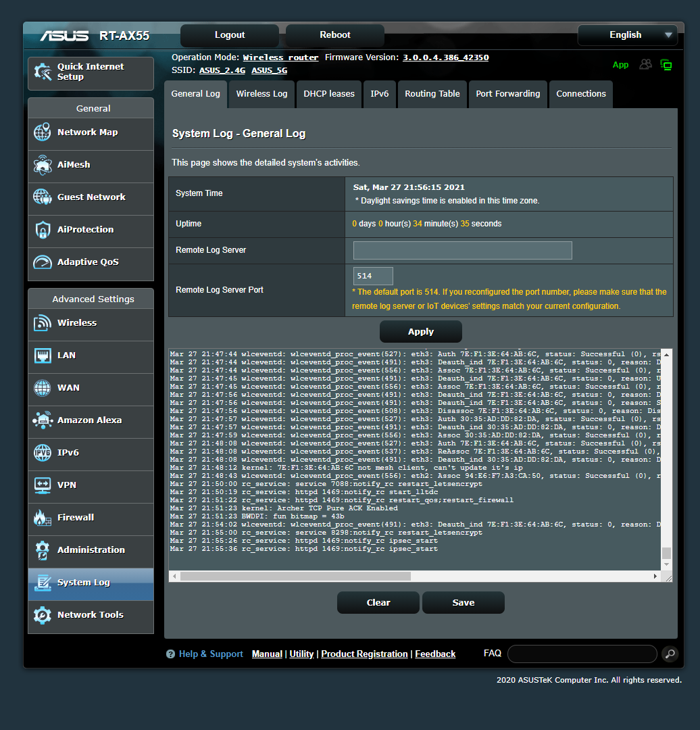700x730 pixels.
Task: Click the 'BWDPI: fun bitmap = 43b' log line
Action: [257, 516]
